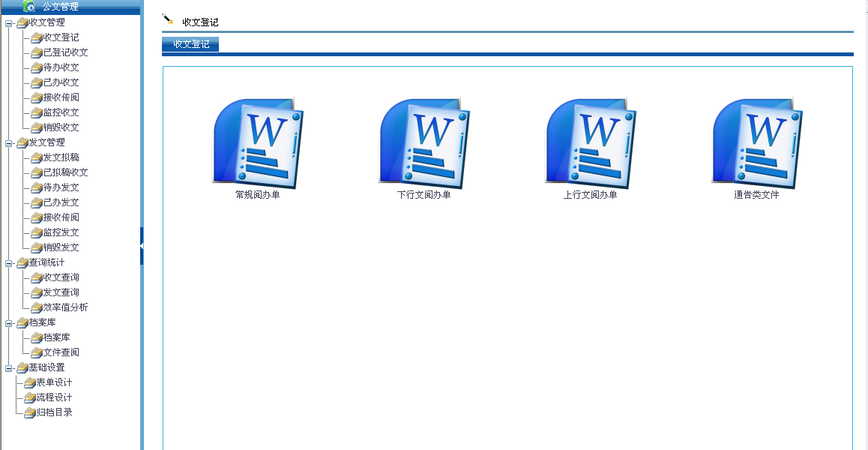868x450 pixels.
Task: Open 发文拟稿 page
Action: [61, 157]
